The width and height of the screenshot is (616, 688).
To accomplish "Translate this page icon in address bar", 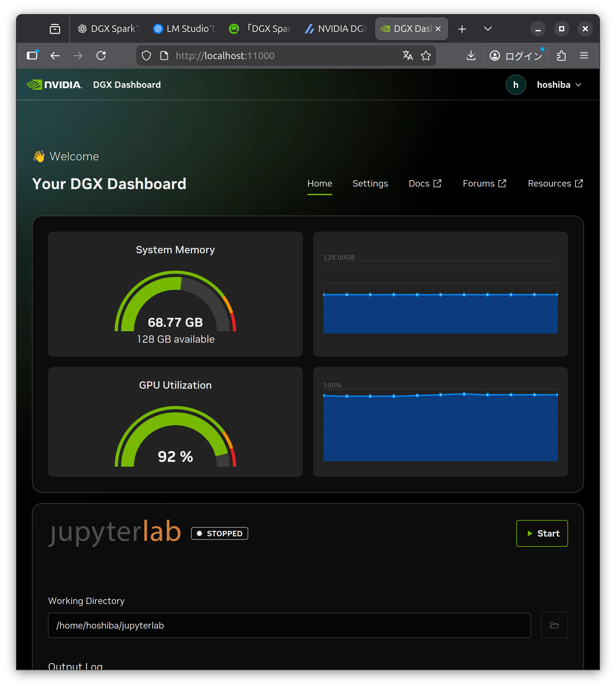I will (x=408, y=56).
